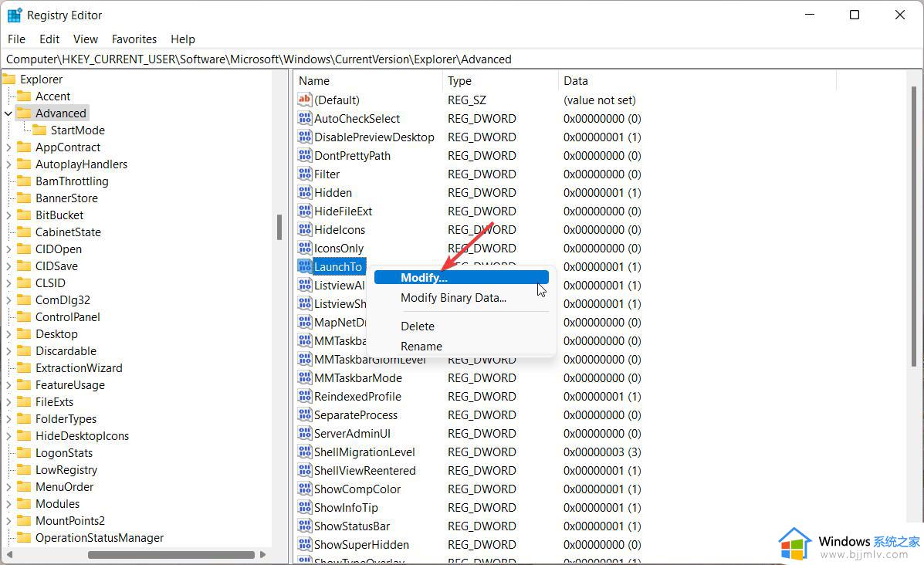The height and width of the screenshot is (565, 924).
Task: Click the IconsOnly DWORD icon
Action: tap(305, 248)
